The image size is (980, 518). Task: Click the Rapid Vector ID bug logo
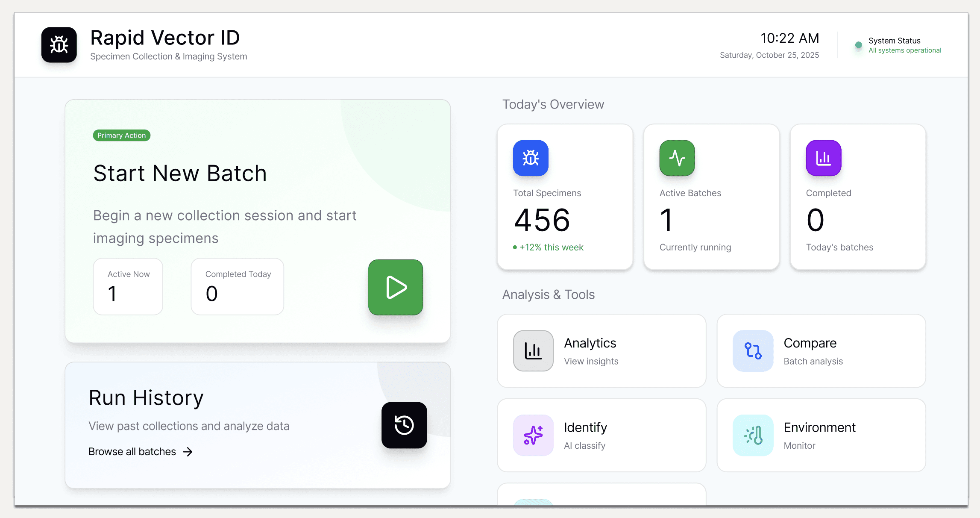point(59,45)
